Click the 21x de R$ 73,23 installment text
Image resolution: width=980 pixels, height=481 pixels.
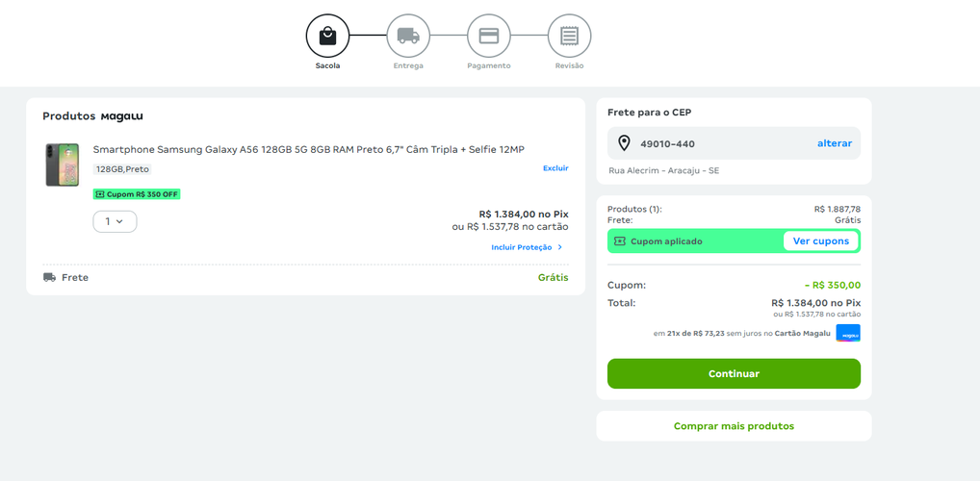pos(696,334)
